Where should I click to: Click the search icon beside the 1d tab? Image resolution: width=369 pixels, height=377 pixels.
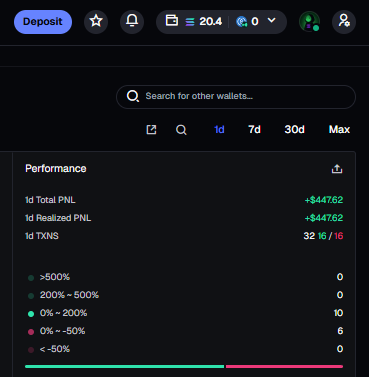(x=181, y=130)
